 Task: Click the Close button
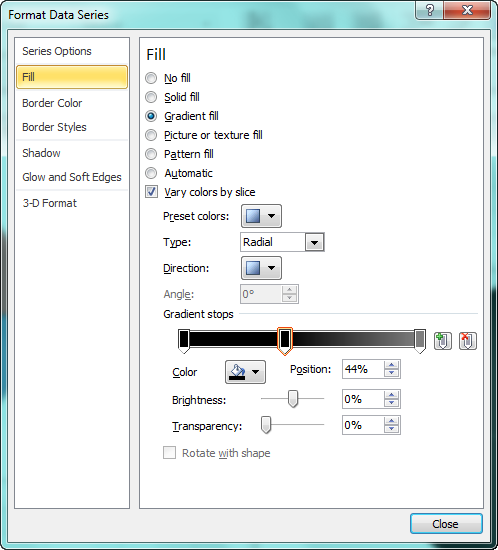[x=446, y=524]
